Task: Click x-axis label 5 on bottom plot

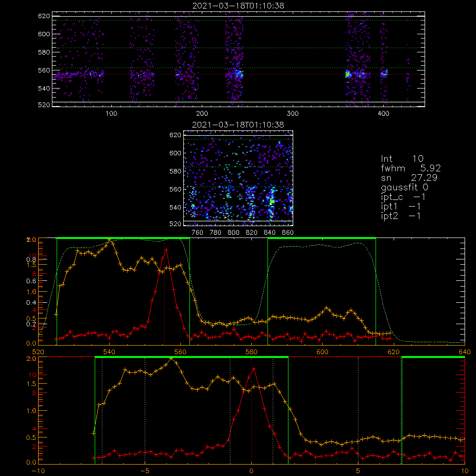Action: tap(358, 471)
